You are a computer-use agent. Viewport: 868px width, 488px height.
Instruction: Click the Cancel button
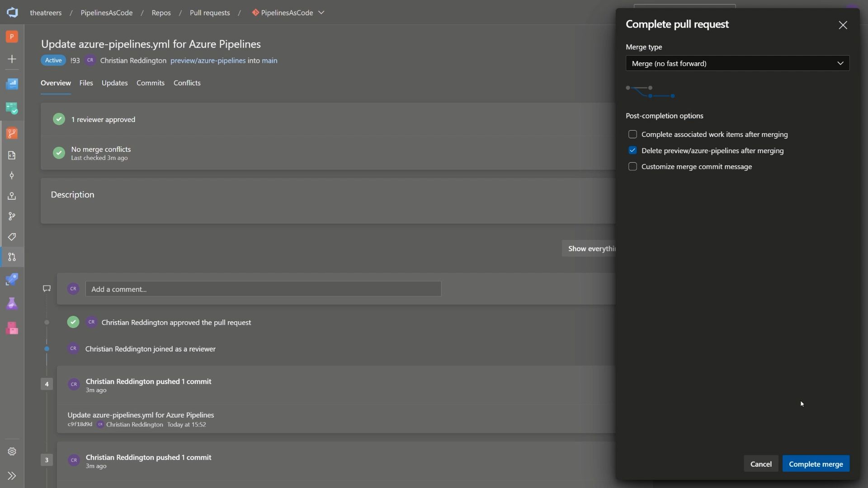[761, 464]
